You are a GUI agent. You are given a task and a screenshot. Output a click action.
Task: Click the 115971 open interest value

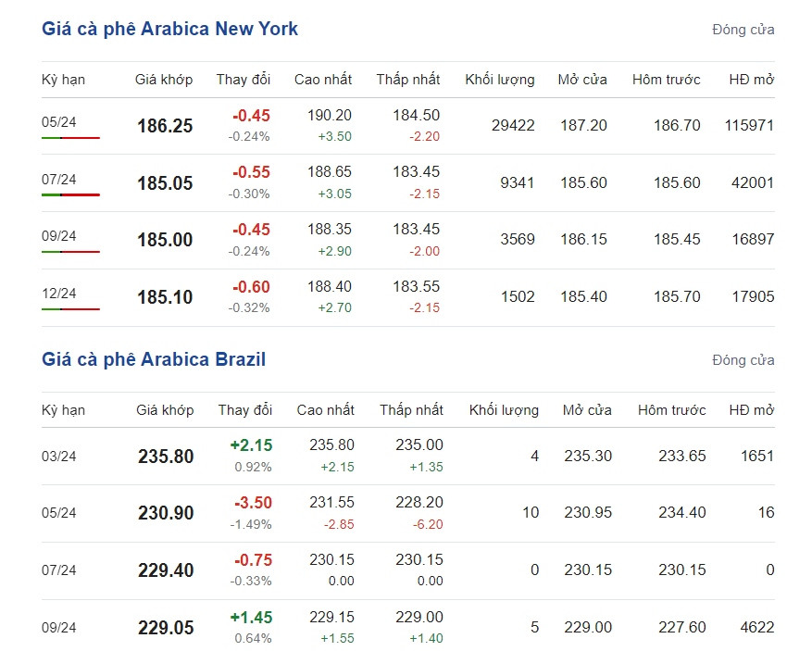[x=749, y=125]
